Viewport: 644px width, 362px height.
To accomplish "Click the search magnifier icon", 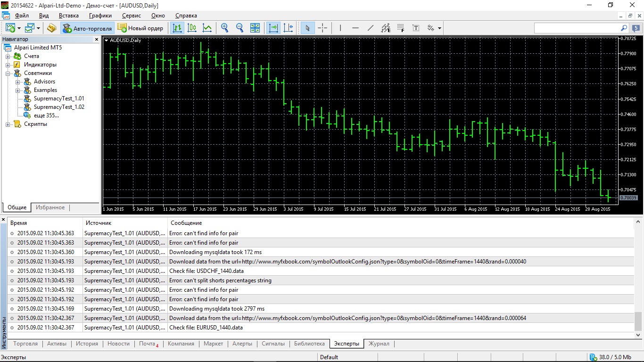I will tap(624, 28).
